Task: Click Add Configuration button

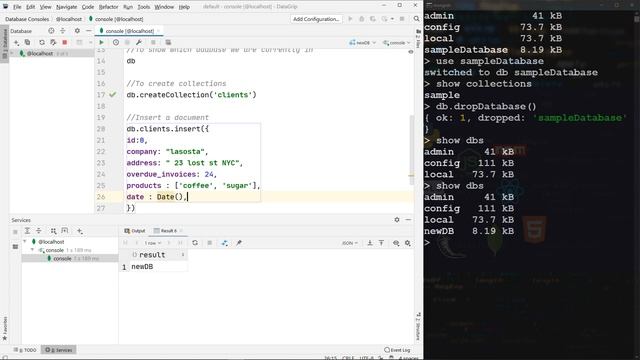Action: 316,19
